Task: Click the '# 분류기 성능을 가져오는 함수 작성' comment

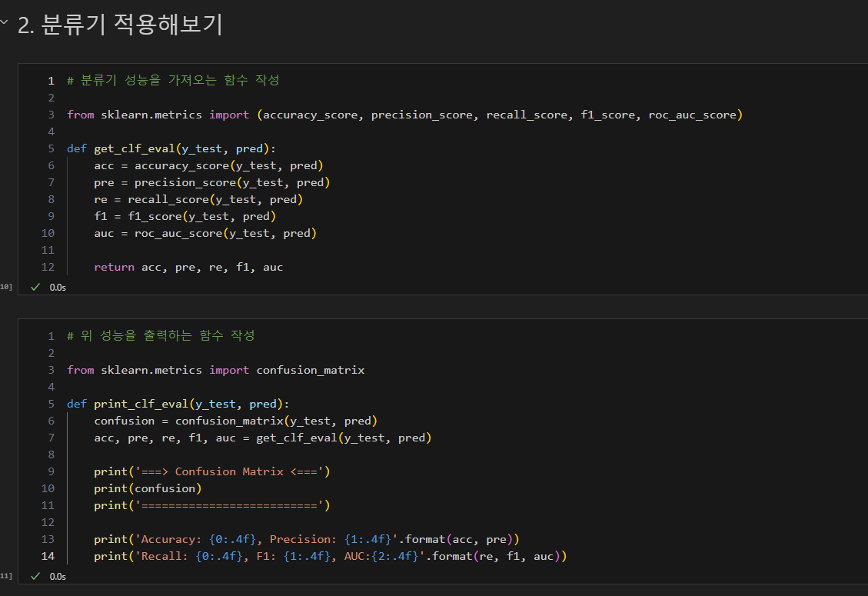Action: click(x=173, y=80)
